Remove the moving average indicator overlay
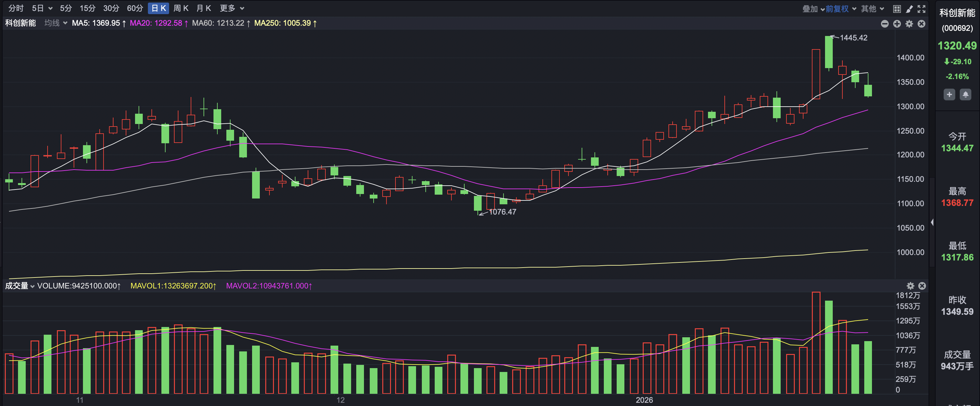The image size is (980, 406). (921, 23)
